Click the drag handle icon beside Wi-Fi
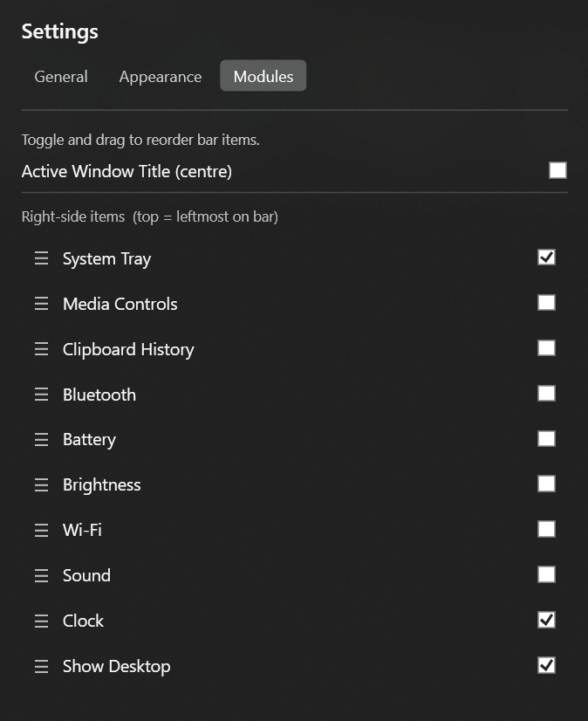The height and width of the screenshot is (721, 588). point(41,530)
